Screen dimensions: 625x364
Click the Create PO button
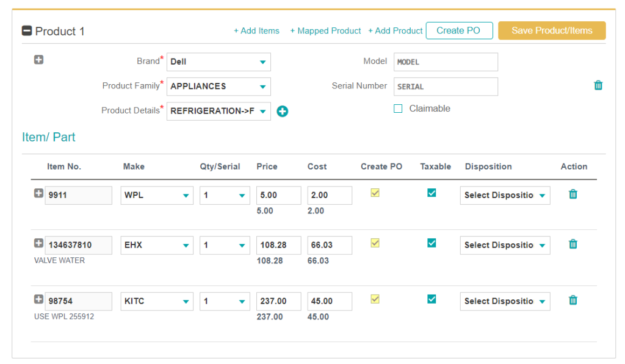click(459, 30)
